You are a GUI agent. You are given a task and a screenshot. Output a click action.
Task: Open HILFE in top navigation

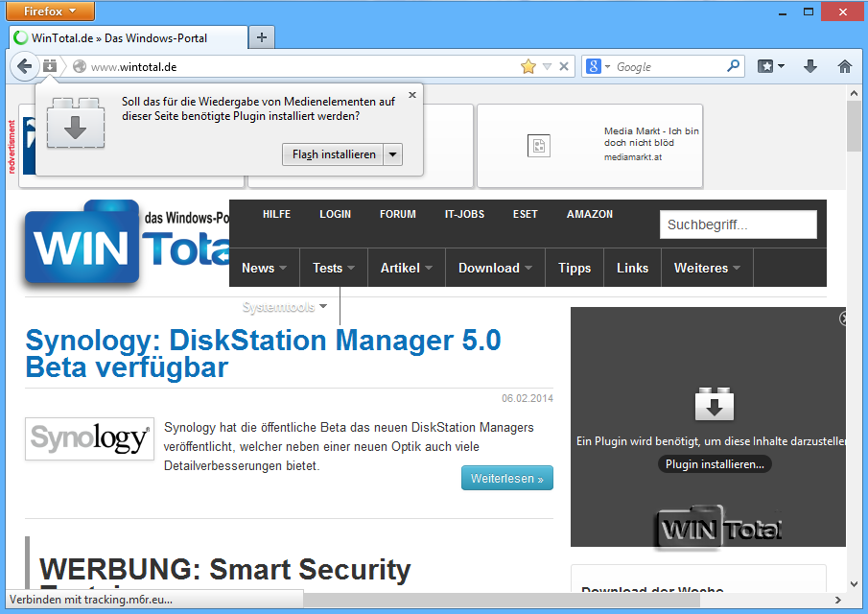click(277, 214)
